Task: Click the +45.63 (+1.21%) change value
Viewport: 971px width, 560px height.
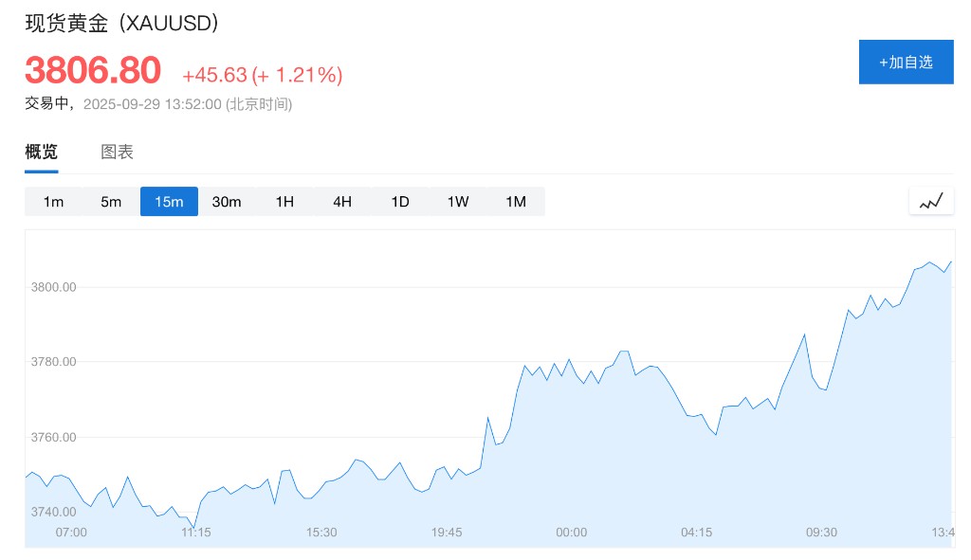Action: tap(263, 75)
